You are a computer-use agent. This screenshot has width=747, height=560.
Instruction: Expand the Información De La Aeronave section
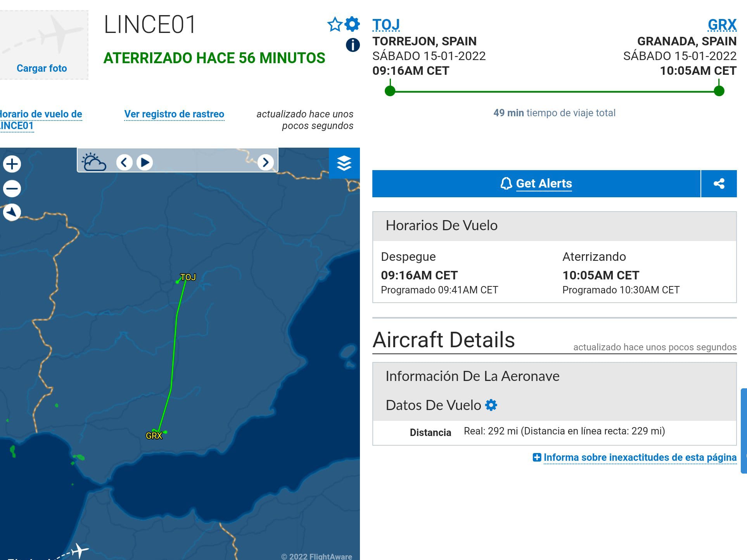pyautogui.click(x=472, y=376)
